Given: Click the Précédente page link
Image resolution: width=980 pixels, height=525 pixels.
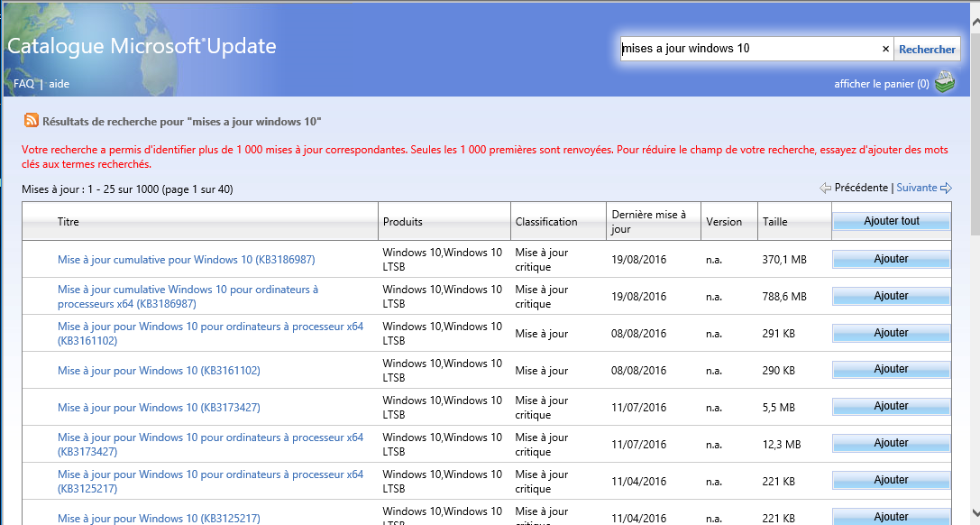Looking at the screenshot, I should pyautogui.click(x=861, y=188).
